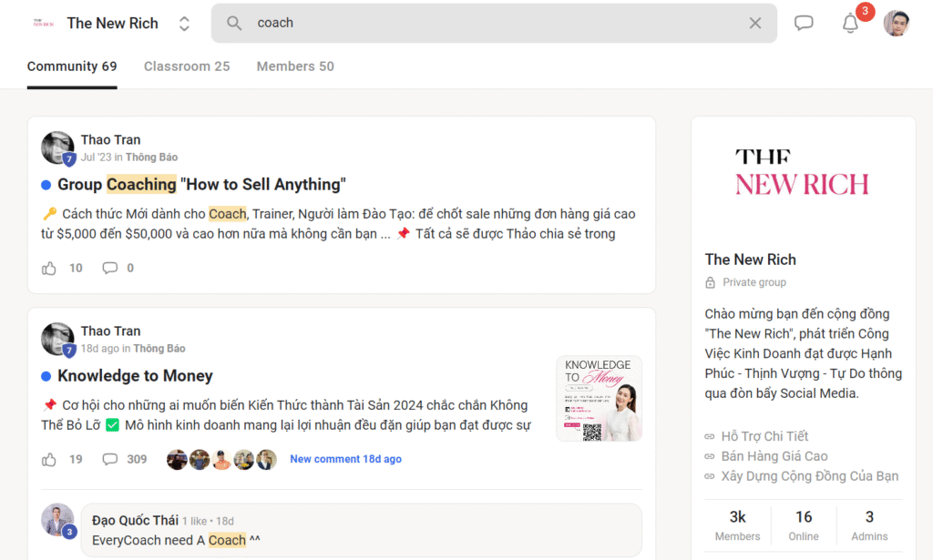This screenshot has height=560, width=933.
Task: Click in the search field containing 'coach'
Action: (x=494, y=23)
